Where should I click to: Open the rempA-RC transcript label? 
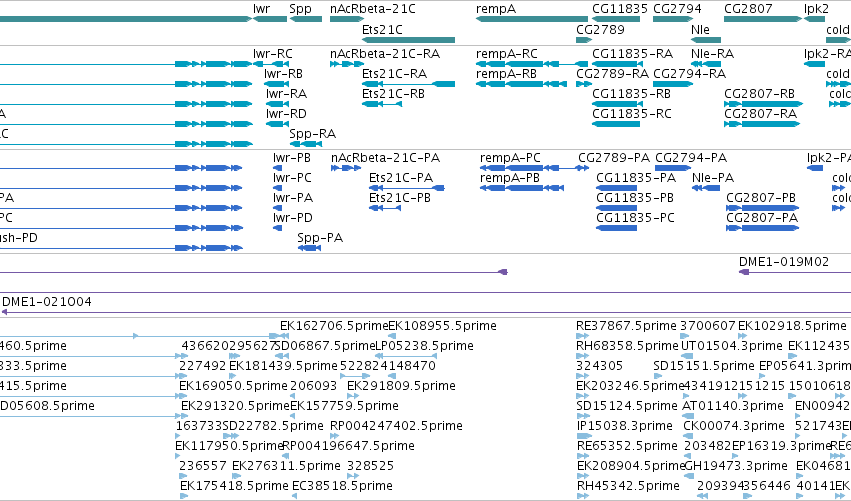pos(506,54)
